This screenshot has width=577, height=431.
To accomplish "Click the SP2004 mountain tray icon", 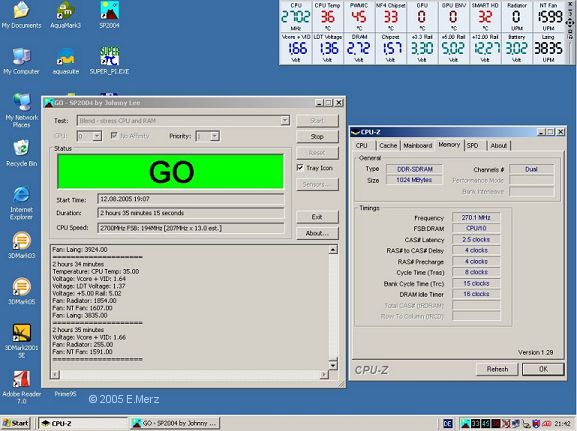I will (466, 424).
